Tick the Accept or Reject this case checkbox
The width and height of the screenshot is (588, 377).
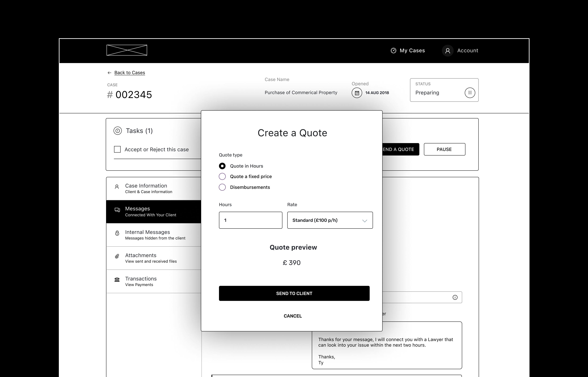click(117, 149)
